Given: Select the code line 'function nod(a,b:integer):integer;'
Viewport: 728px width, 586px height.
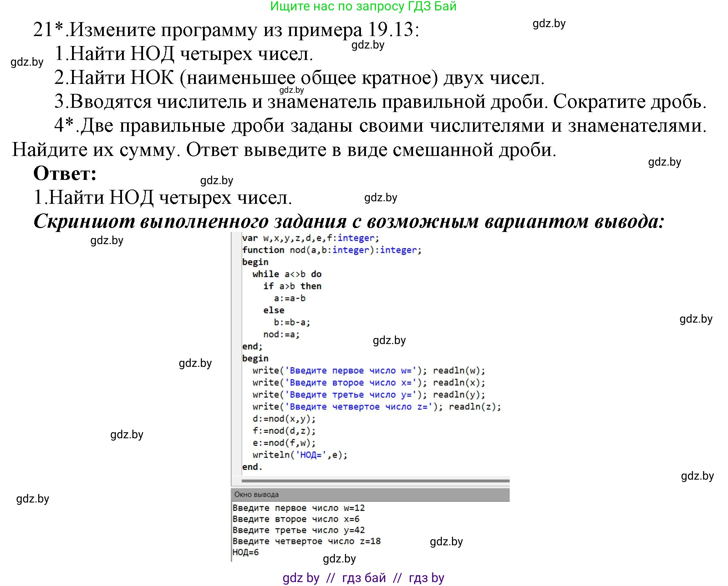Looking at the screenshot, I should pos(331,250).
